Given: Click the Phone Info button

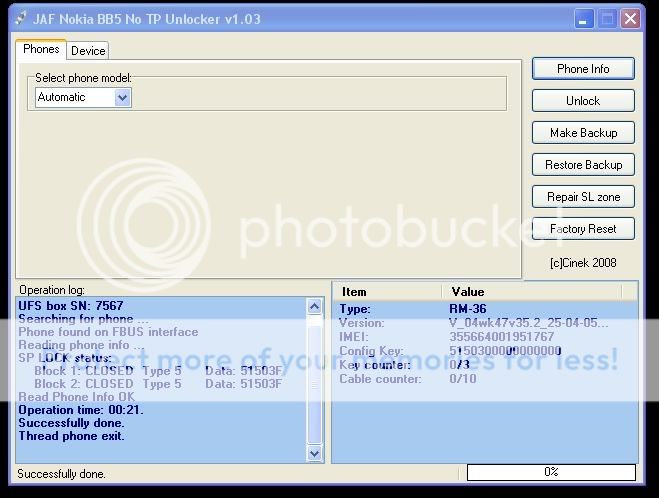Looking at the screenshot, I should (x=583, y=69).
